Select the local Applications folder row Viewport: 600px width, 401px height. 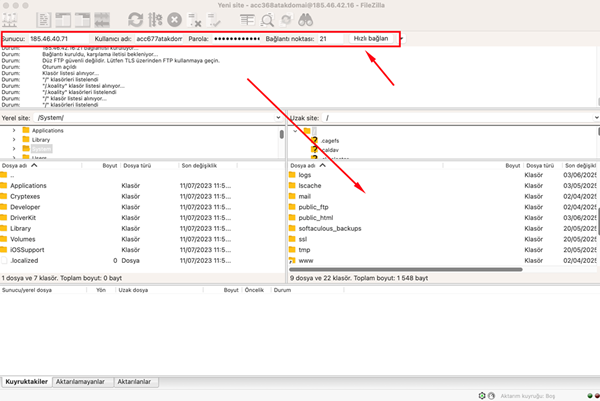pyautogui.click(x=142, y=186)
